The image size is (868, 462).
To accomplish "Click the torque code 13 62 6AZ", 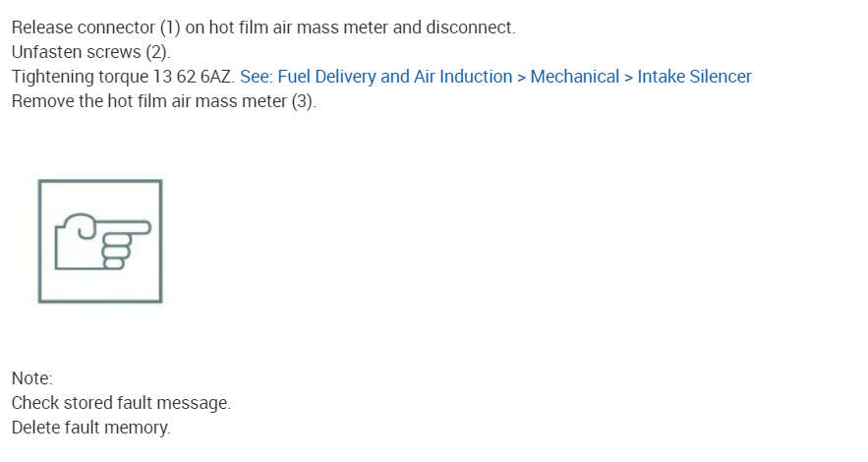I will point(188,77).
